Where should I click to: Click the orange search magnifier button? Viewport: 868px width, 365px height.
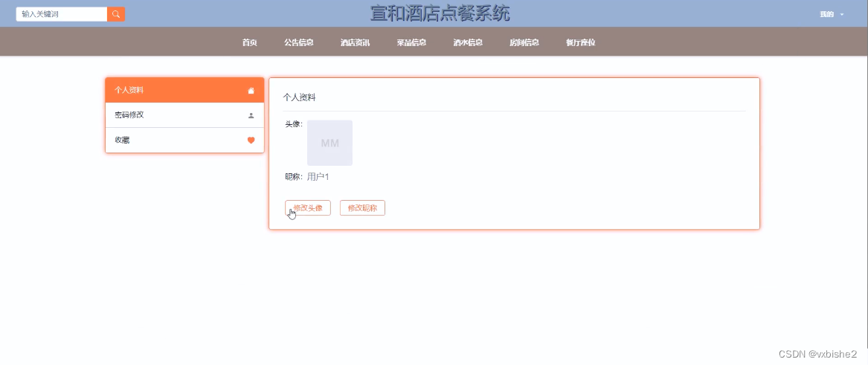pos(116,14)
